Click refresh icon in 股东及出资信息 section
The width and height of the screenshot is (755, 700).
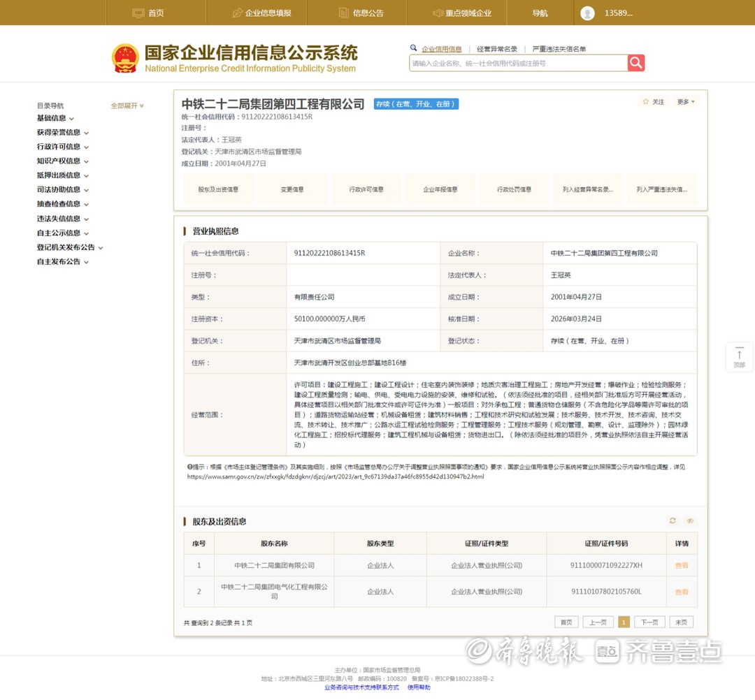[x=673, y=520]
